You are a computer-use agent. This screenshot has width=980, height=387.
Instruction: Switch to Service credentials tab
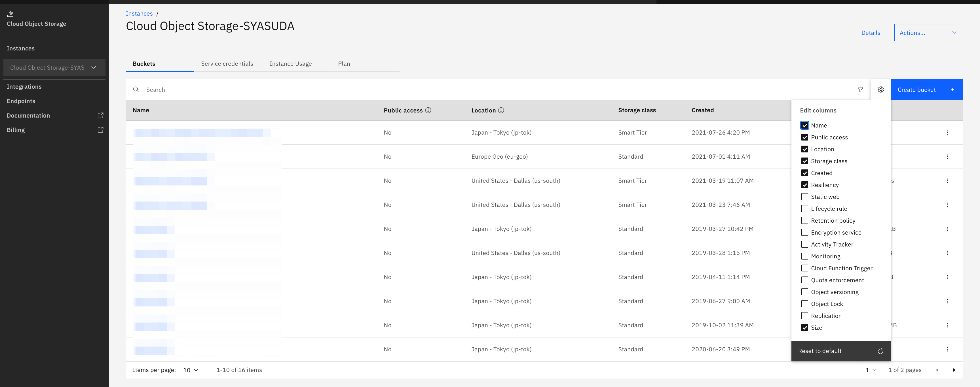(227, 64)
